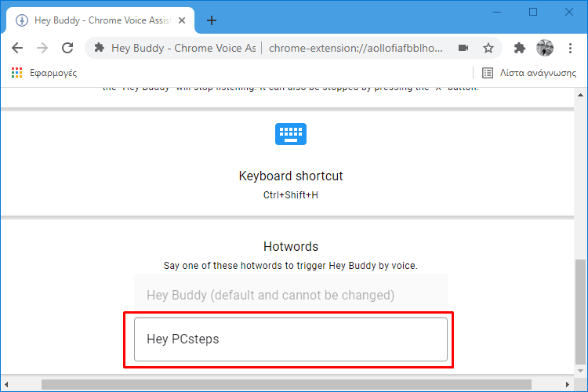Close the Hey Buddy tab

pos(182,20)
